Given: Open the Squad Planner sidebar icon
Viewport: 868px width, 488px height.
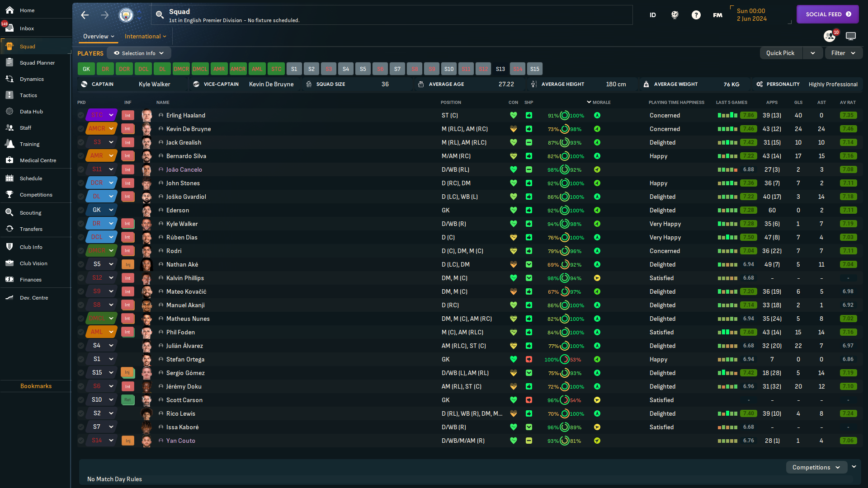Looking at the screenshot, I should click(9, 63).
